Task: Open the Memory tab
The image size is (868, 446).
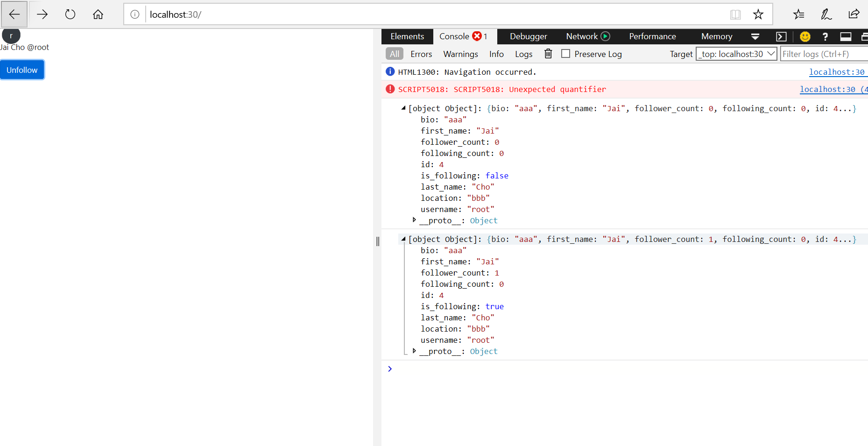Action: point(717,36)
